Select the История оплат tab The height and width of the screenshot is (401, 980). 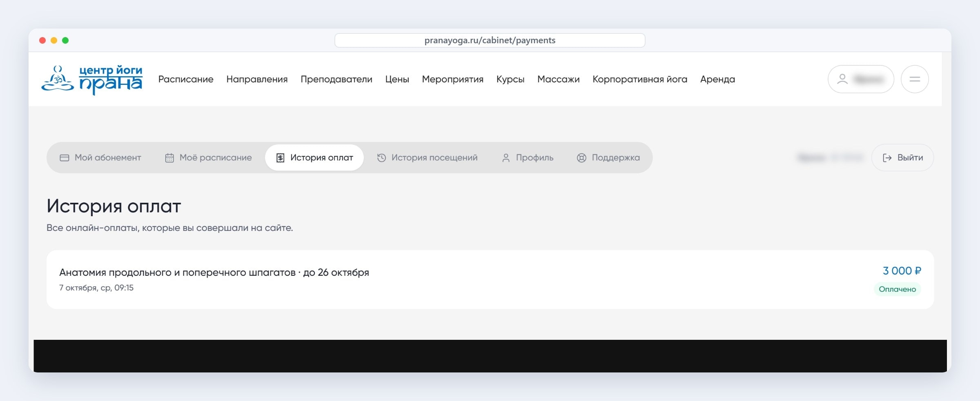pyautogui.click(x=314, y=158)
